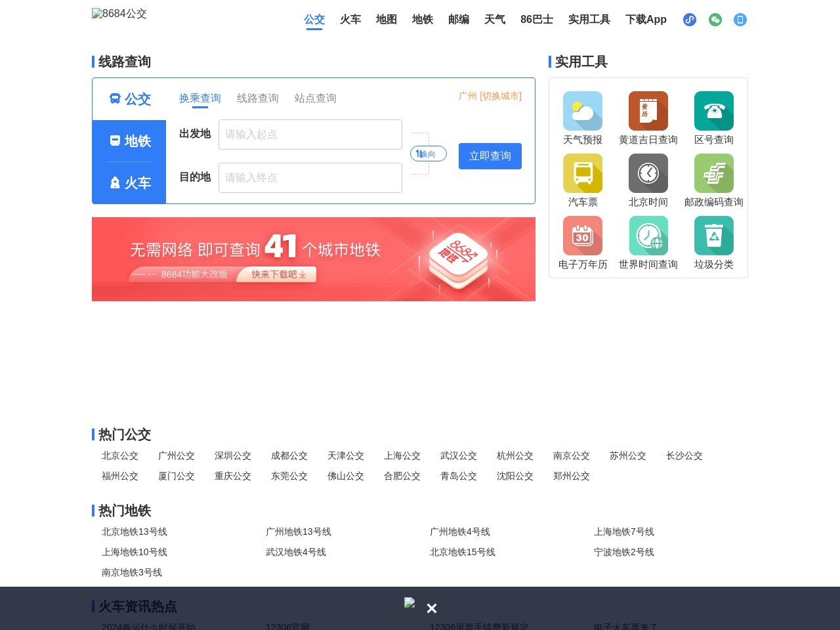This screenshot has height=630, width=840.
Task: Open the 实用工具 menu item
Action: [589, 20]
